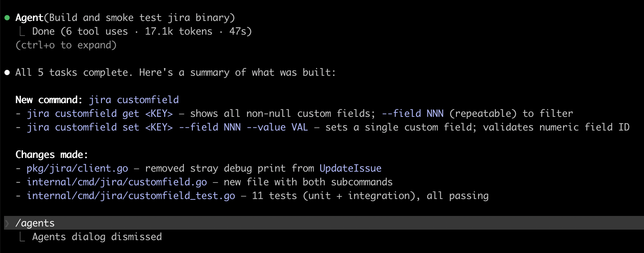Click the white summary bullet dot
The height and width of the screenshot is (253, 644).
(7, 73)
